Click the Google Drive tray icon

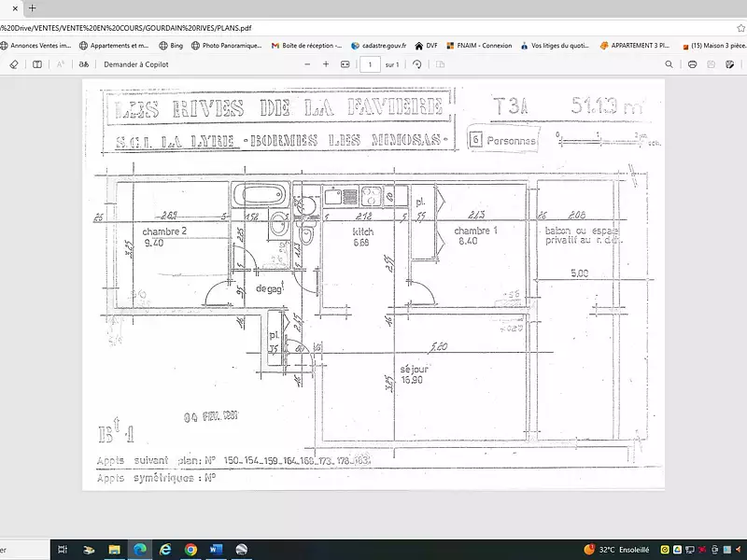677,550
